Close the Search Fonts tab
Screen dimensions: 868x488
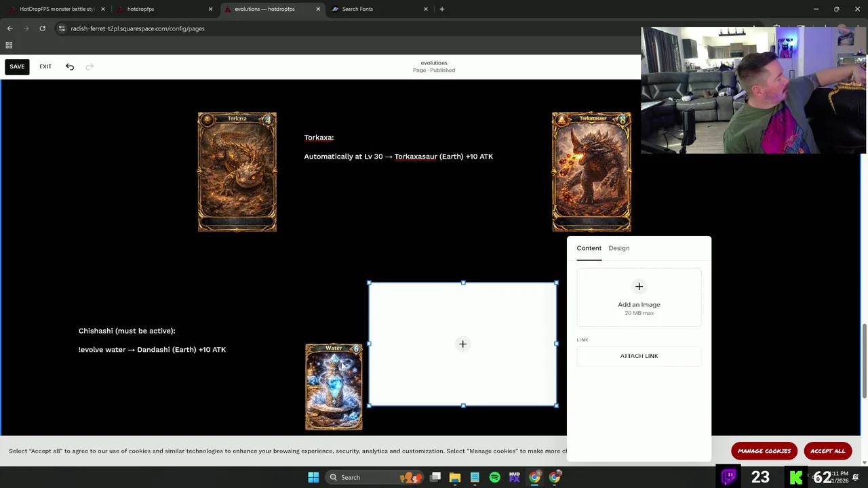[426, 9]
